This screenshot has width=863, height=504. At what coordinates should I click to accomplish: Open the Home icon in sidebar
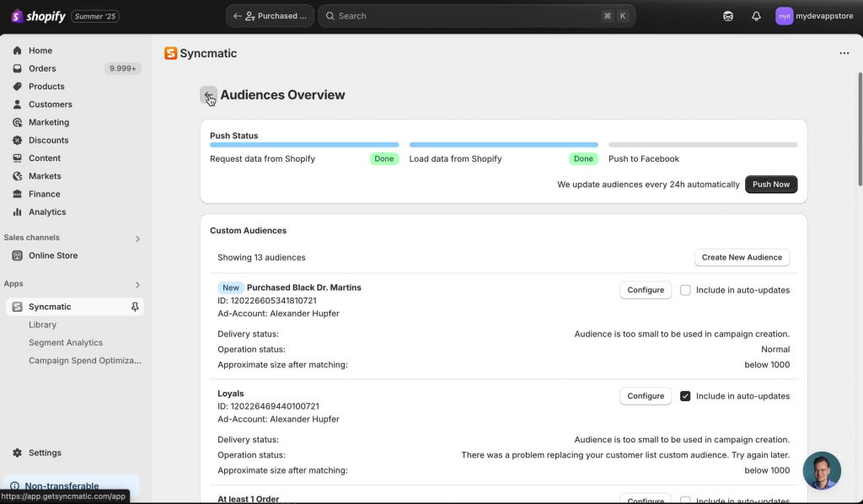point(17,51)
